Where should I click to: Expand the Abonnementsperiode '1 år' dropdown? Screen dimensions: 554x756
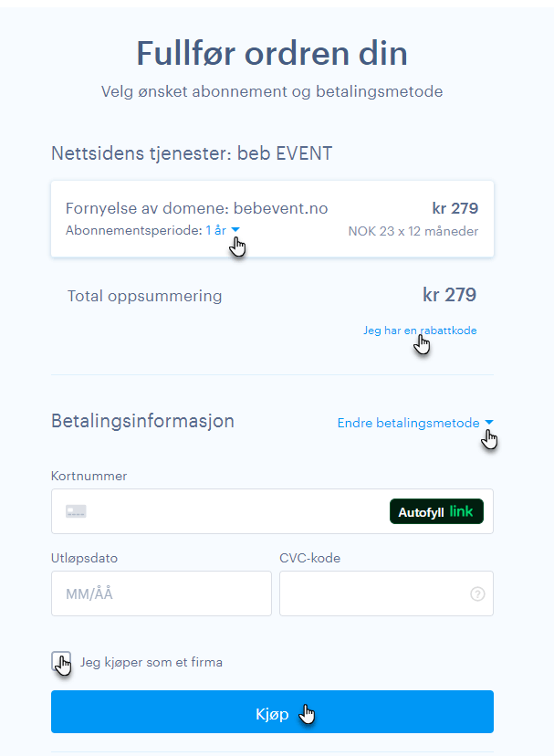(x=223, y=230)
